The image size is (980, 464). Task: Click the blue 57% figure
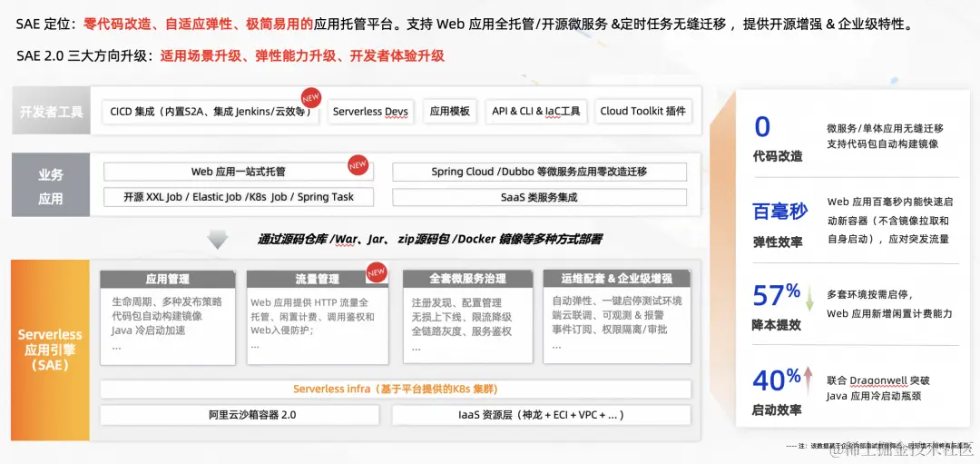(x=777, y=295)
